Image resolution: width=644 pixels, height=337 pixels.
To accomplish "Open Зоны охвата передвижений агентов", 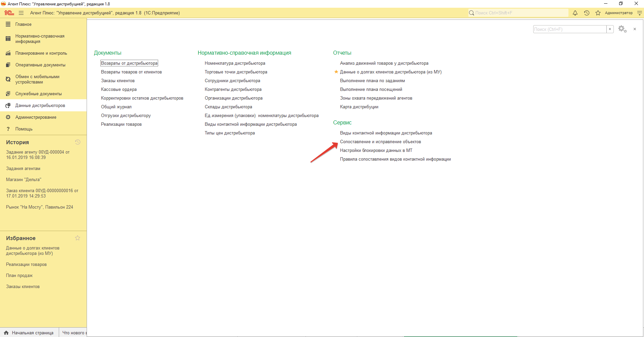I will [376, 98].
